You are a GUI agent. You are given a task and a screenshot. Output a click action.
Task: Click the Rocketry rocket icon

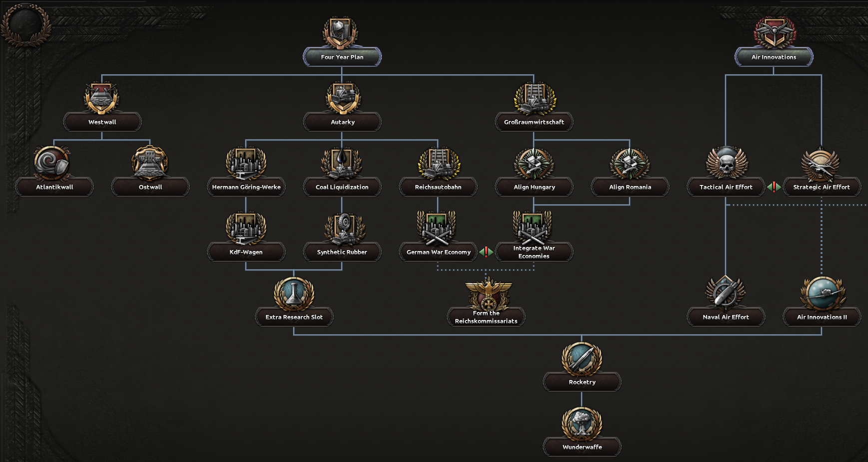[582, 358]
